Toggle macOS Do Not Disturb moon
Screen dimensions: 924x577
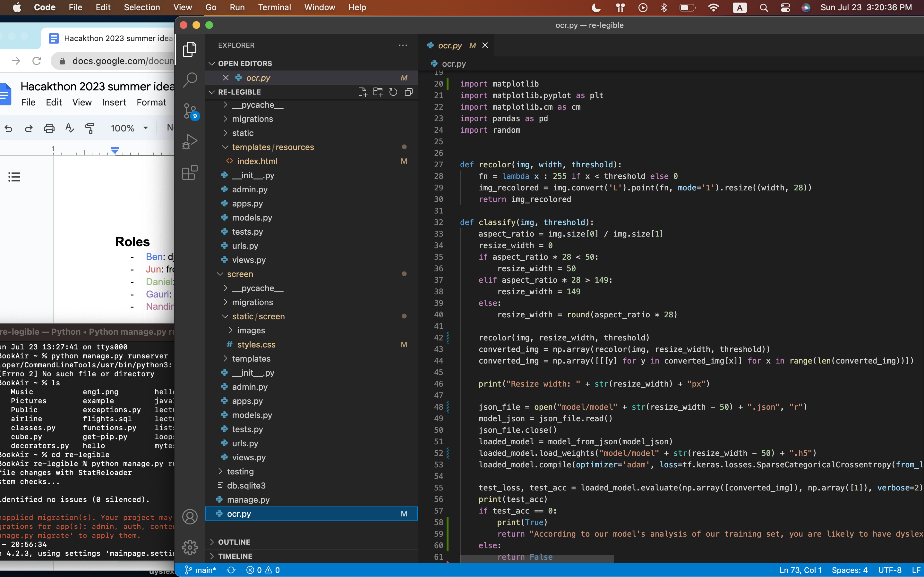[x=596, y=8]
